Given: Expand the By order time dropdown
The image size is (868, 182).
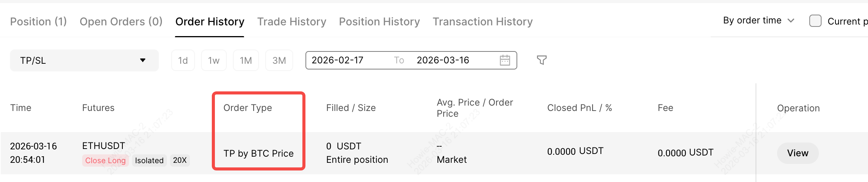Looking at the screenshot, I should pos(758,20).
